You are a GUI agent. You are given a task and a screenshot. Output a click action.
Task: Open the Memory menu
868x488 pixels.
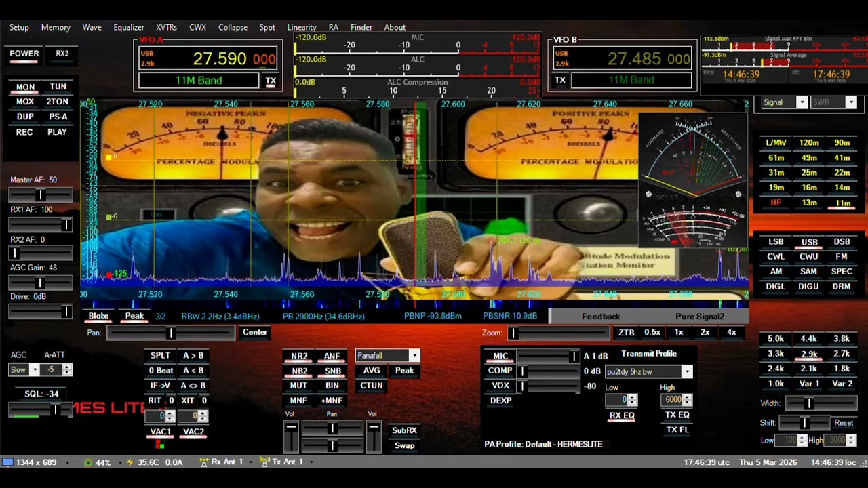pos(56,28)
